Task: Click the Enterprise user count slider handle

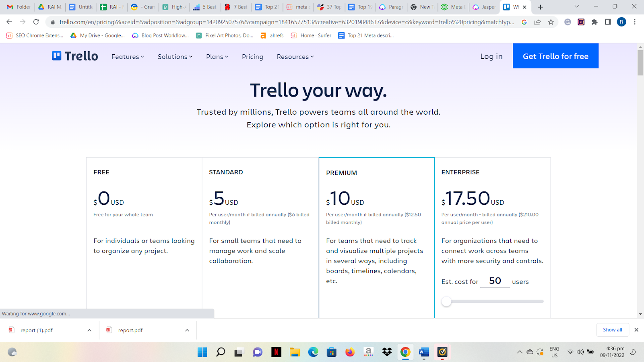Action: coord(446,301)
